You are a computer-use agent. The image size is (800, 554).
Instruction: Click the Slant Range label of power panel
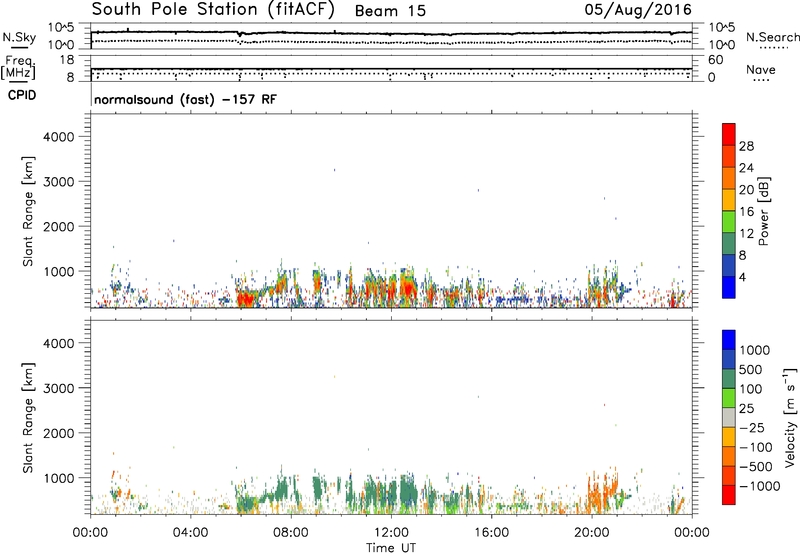pyautogui.click(x=28, y=211)
